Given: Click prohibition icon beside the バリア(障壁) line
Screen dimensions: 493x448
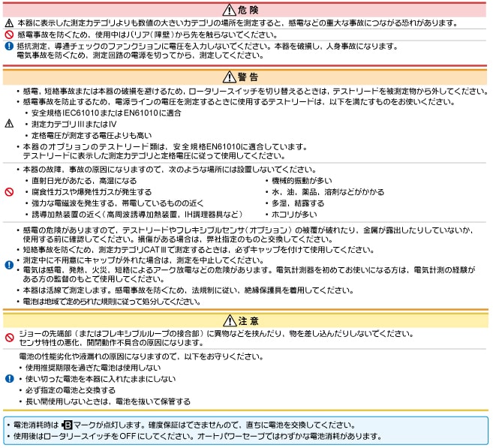Looking at the screenshot, I should 9,35.
